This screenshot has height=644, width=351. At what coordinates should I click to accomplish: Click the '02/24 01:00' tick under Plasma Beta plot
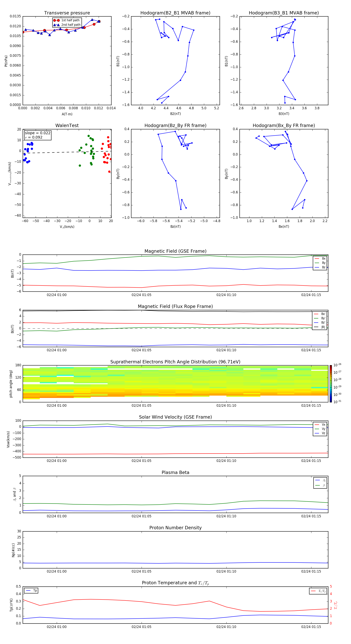[x=57, y=516]
